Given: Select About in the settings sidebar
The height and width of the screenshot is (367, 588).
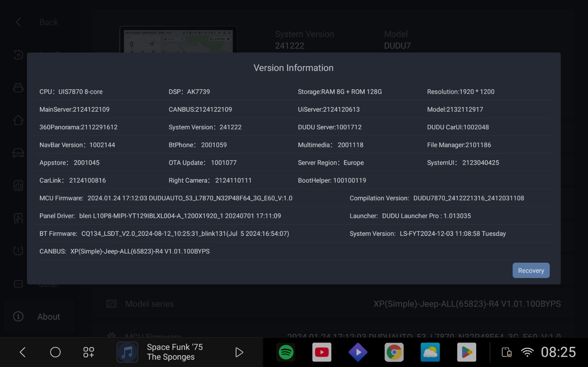Looking at the screenshot, I should tap(40, 317).
